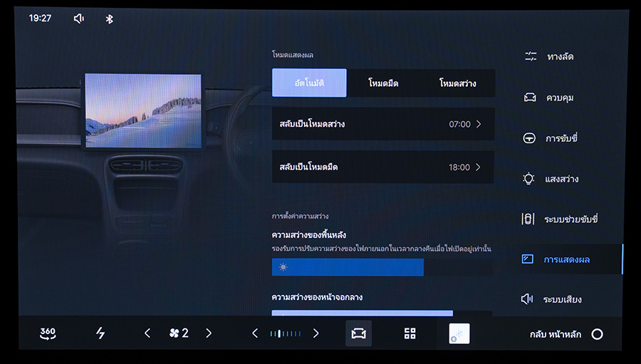Switch to โหมดมืด dark mode
This screenshot has height=364, width=641.
383,83
